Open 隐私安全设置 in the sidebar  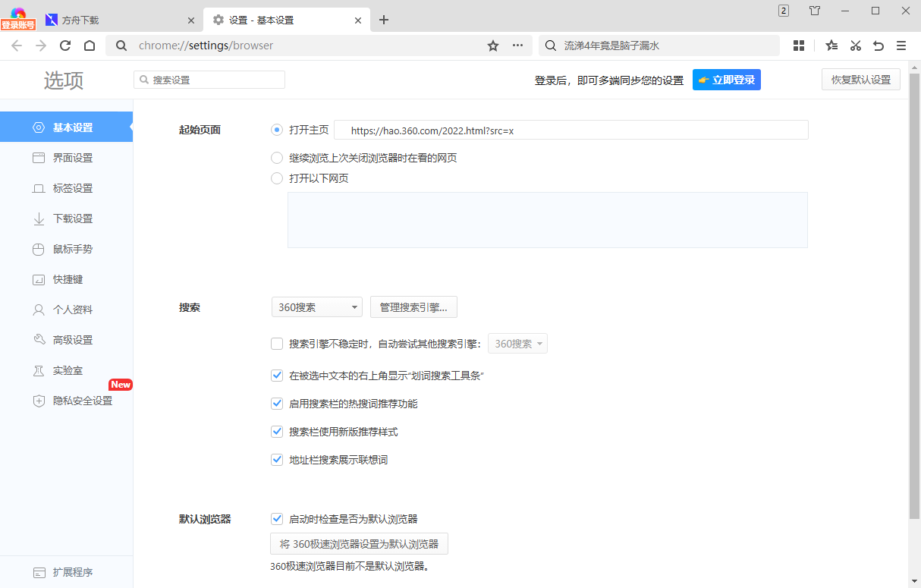point(66,401)
